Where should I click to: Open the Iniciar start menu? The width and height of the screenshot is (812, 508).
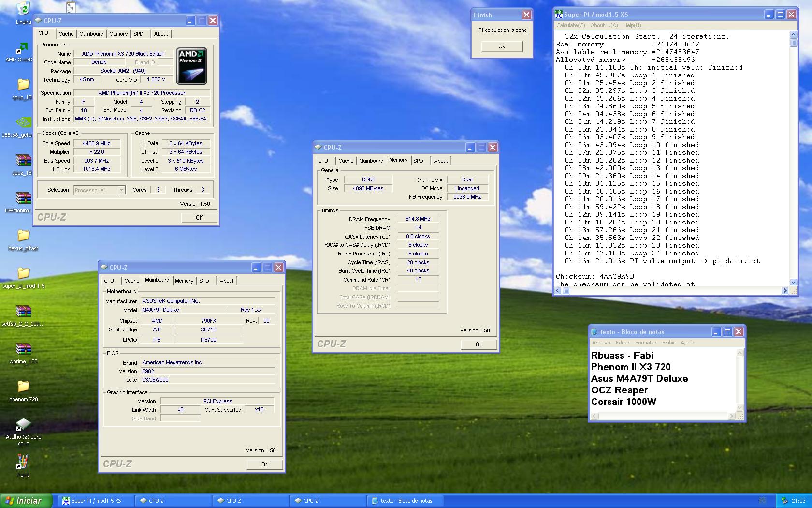pos(26,501)
